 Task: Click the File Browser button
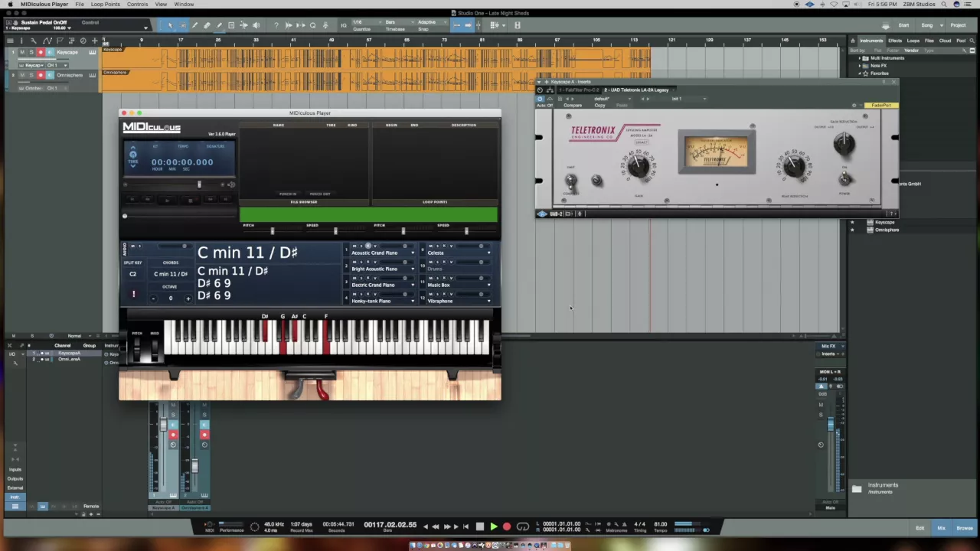[x=304, y=202]
